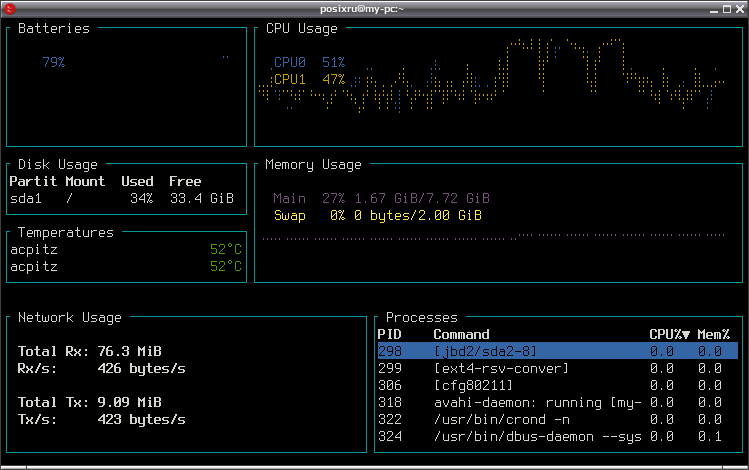
Task: Click the Mount column header in Disk Usage
Action: tap(85, 182)
